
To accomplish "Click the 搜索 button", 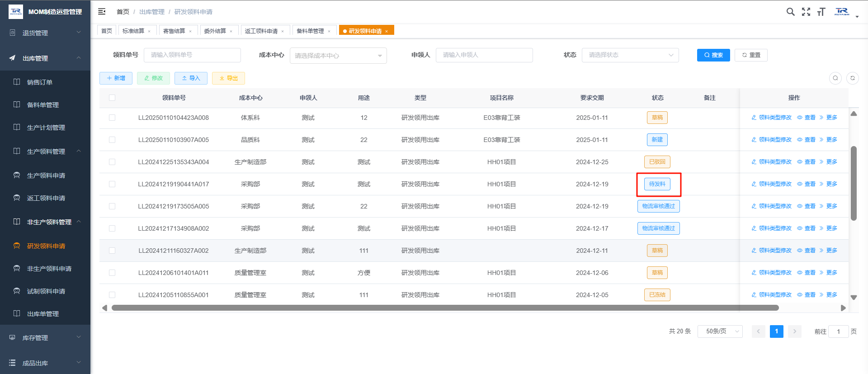I will point(713,55).
